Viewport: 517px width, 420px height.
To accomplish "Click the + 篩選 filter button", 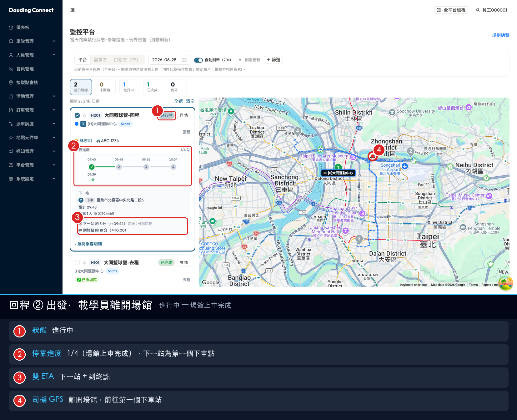I will [x=274, y=60].
